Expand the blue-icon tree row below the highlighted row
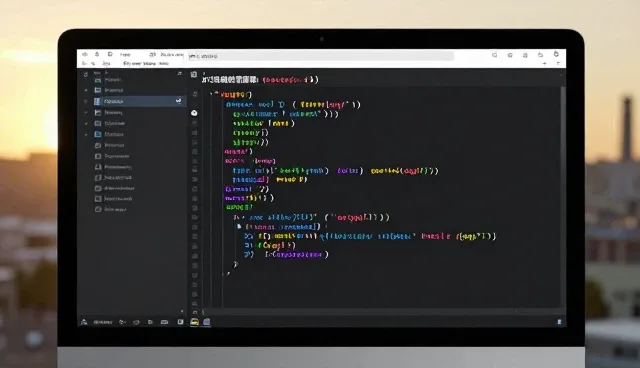640x368 pixels. (86, 134)
